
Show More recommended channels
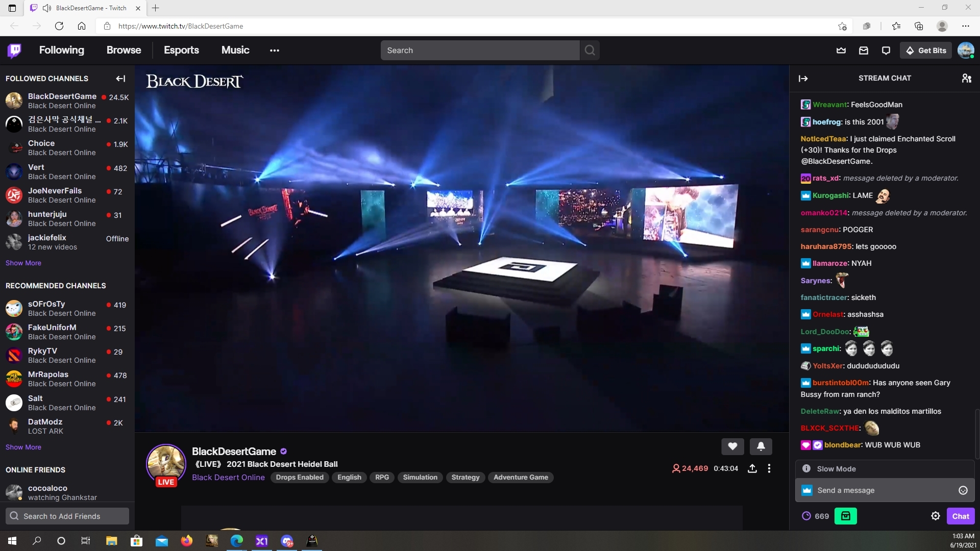click(23, 447)
